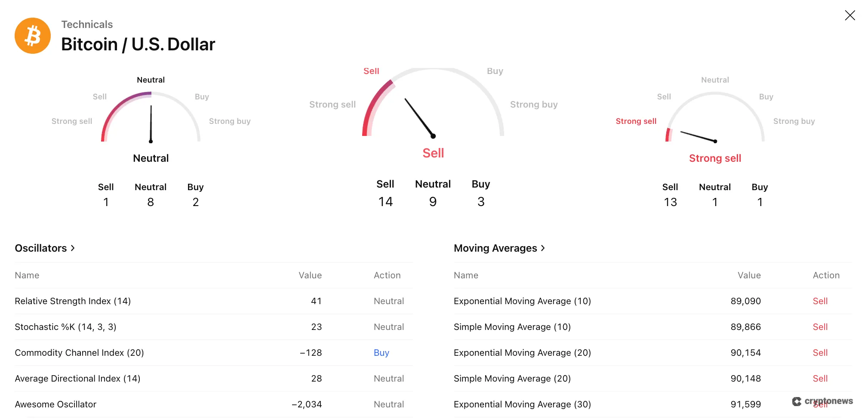Click the Strong sell label on middle gauge
Image resolution: width=868 pixels, height=419 pixels.
pyautogui.click(x=332, y=104)
